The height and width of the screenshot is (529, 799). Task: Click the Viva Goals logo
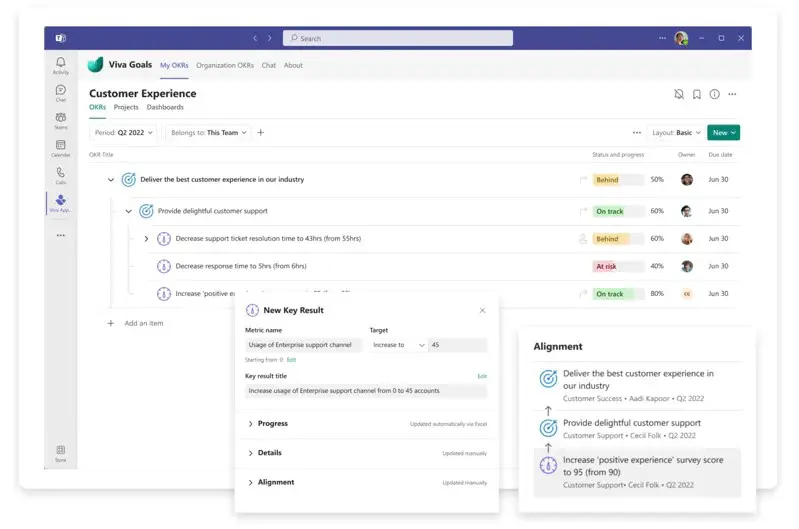[x=95, y=65]
